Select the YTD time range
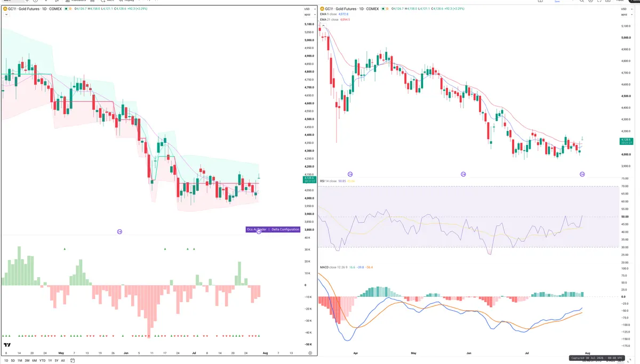Image resolution: width=640 pixels, height=364 pixels. tap(42, 360)
